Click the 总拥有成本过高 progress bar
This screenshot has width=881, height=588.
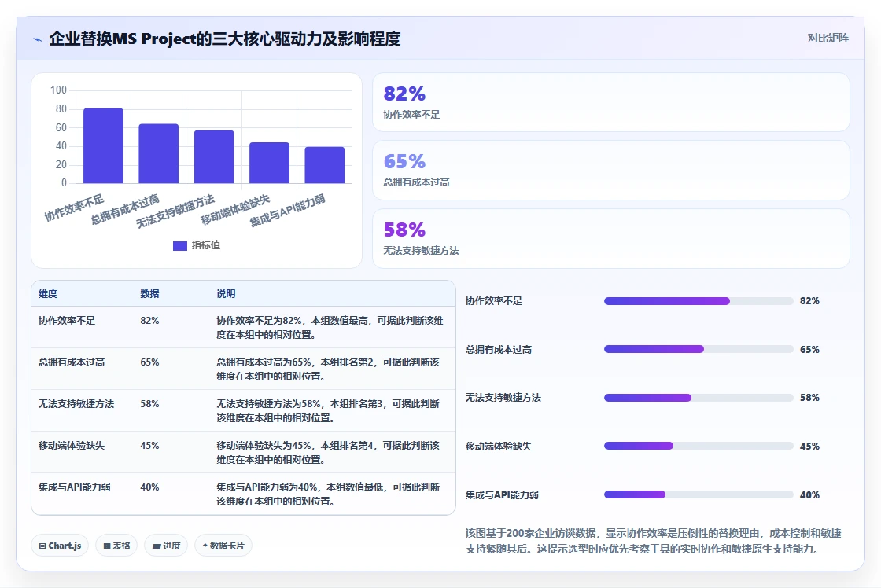coord(699,349)
